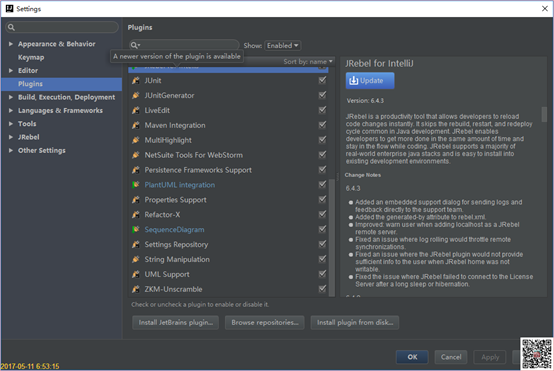The height and width of the screenshot is (371, 554).
Task: Open Build, Execution, Deployment settings
Action: click(66, 97)
